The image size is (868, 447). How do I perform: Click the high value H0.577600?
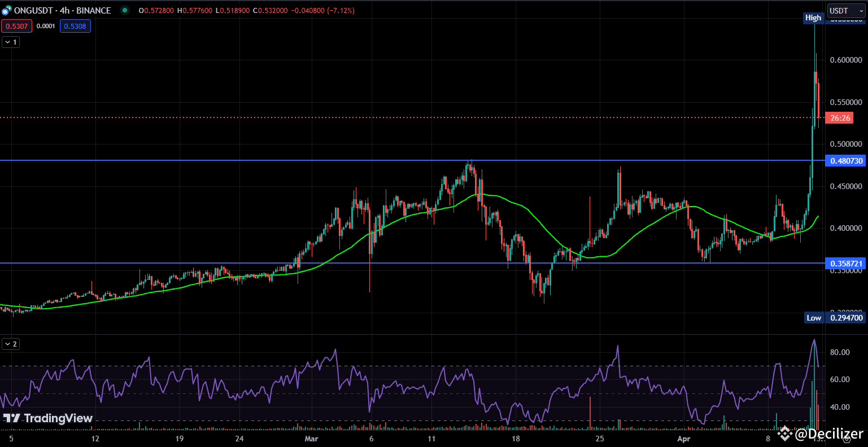tap(195, 11)
